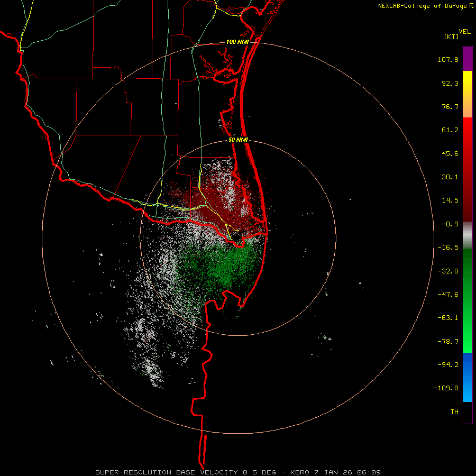476x476 pixels.
Task: Click the blue segment of velocity color bar
Action: tap(467, 377)
